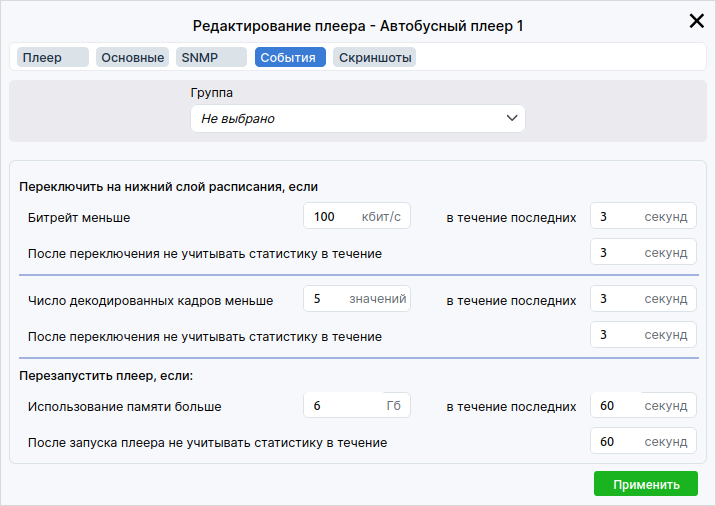
Task: Click label Число декодированных кадров меньше
Action: (150, 300)
